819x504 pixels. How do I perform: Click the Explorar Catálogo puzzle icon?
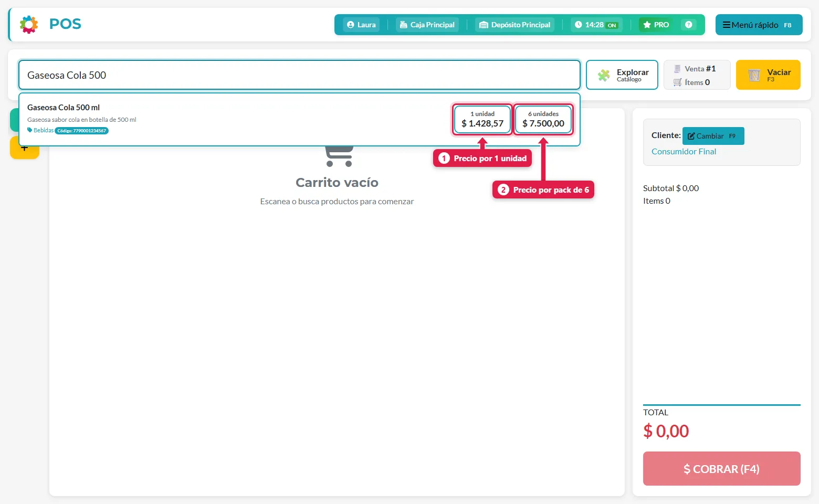[x=604, y=75]
